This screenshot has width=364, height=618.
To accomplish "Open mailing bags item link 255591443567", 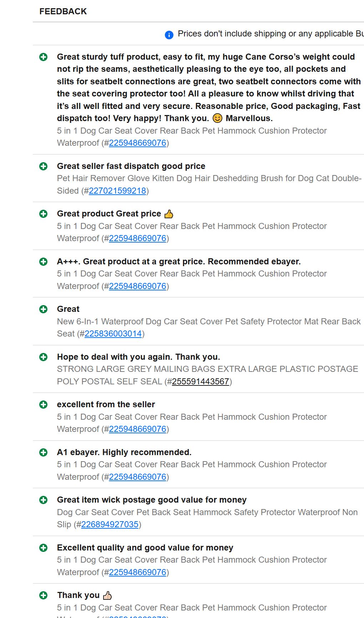I will 200,382.
